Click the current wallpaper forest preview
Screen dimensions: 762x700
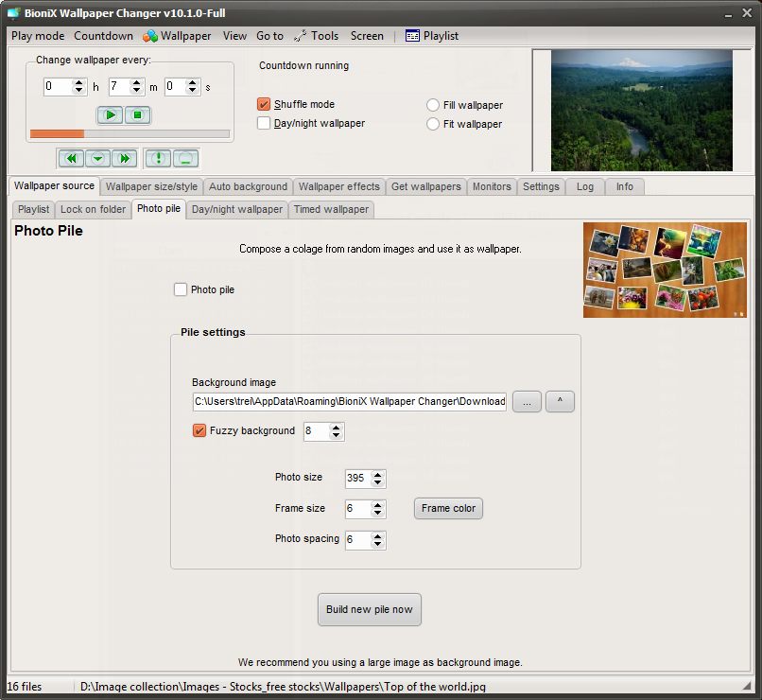(642, 111)
